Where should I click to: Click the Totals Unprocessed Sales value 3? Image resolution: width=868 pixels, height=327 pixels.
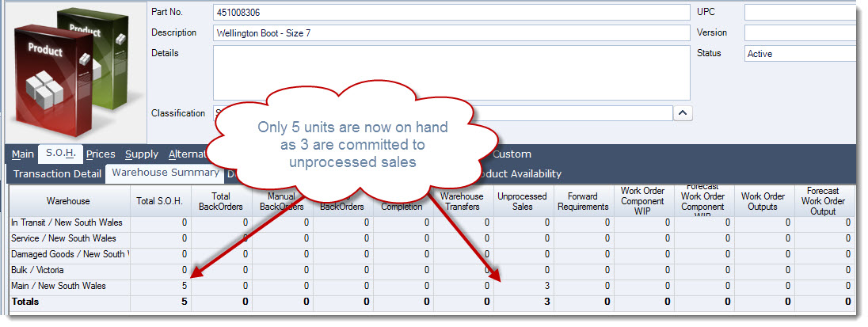(547, 302)
